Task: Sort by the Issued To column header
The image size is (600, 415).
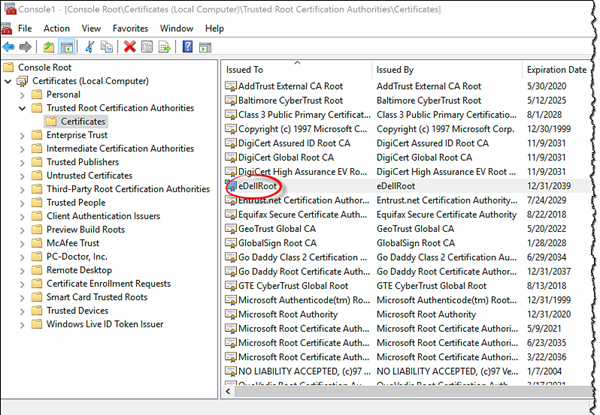Action: (297, 70)
